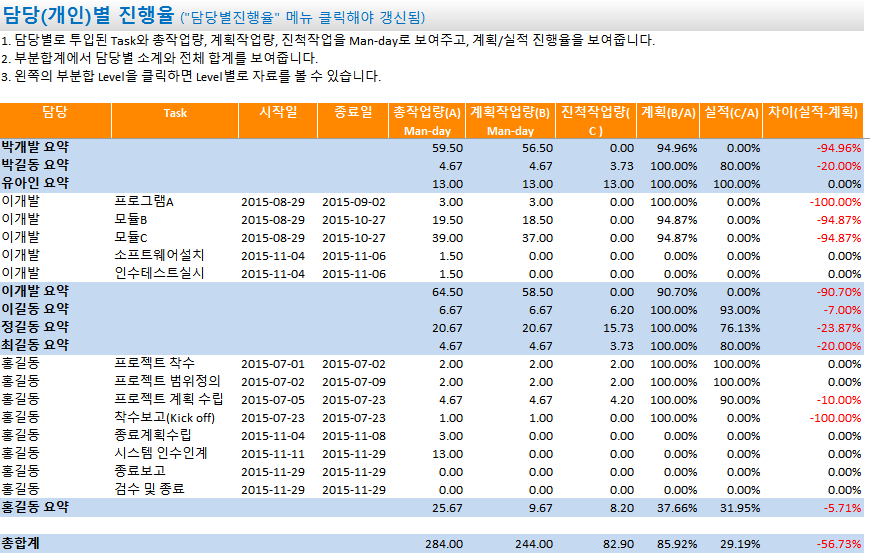
Task: Click the 39.00 total workload cell
Action: coord(447,239)
